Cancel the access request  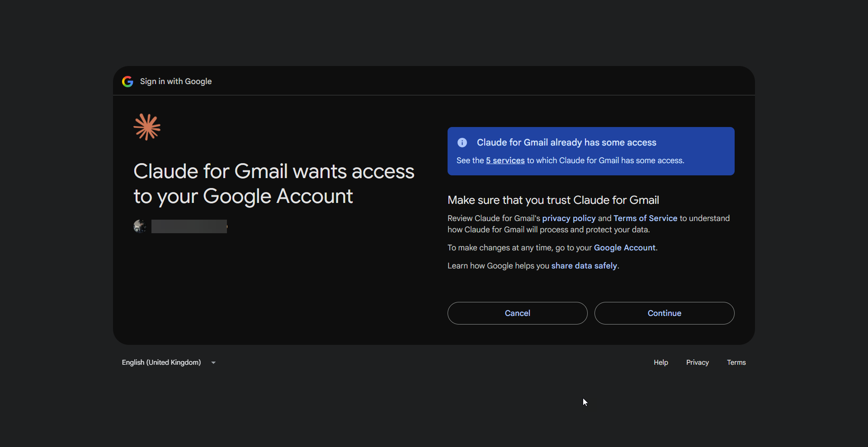point(517,313)
